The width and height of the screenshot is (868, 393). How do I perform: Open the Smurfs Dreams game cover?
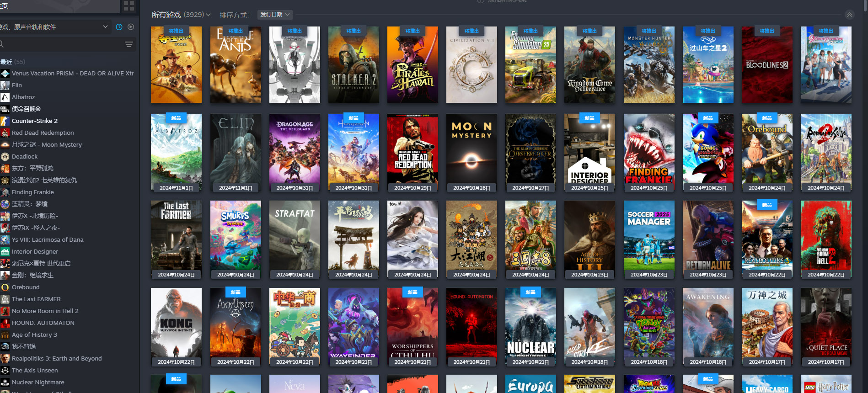236,239
